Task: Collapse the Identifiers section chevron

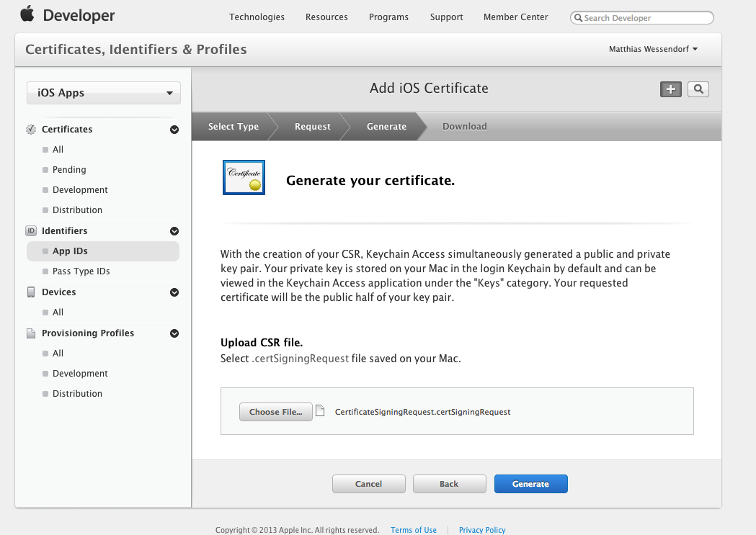Action: (174, 231)
